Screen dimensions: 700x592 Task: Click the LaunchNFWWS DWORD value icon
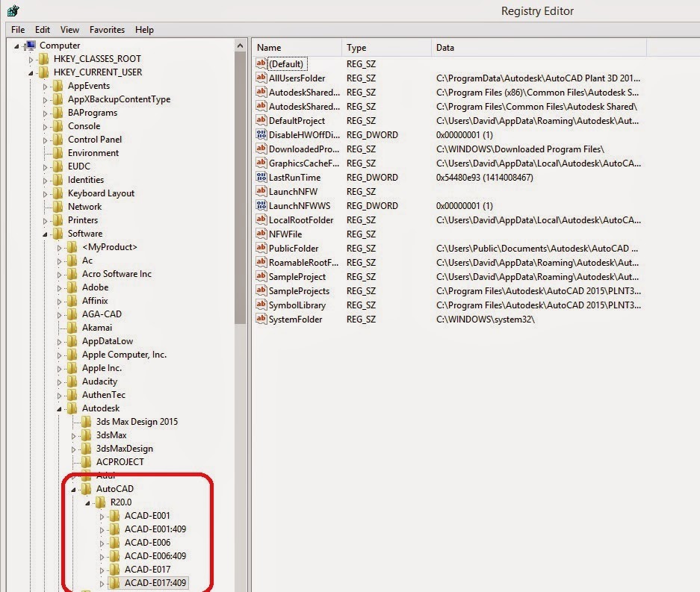pyautogui.click(x=261, y=205)
